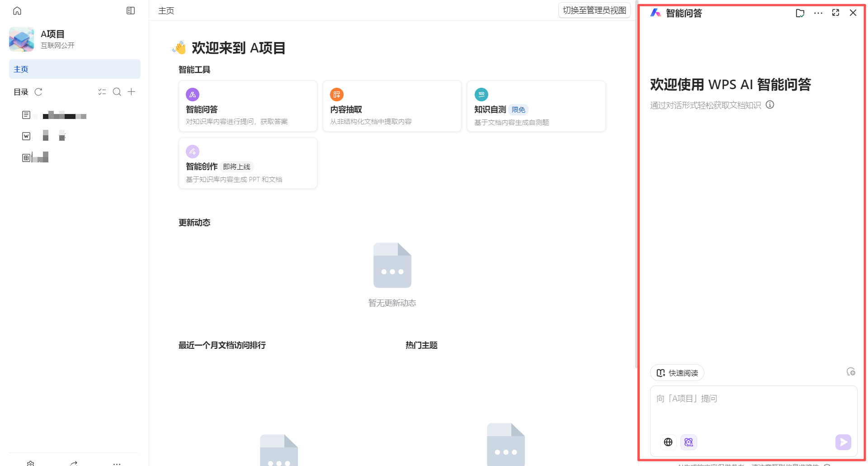Open the A项目 project avatar
Screen dimensions: 868x466
pos(21,39)
